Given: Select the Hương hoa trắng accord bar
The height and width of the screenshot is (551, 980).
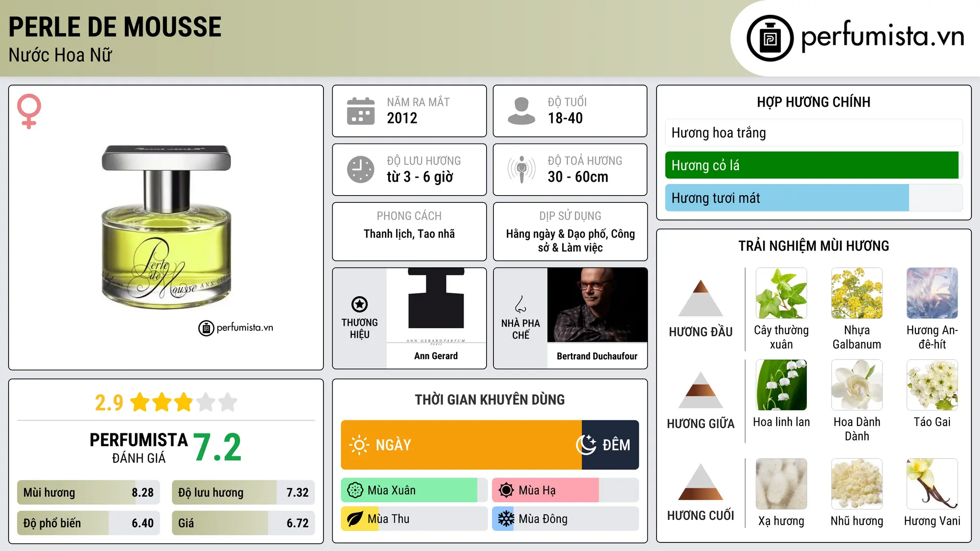Looking at the screenshot, I should pyautogui.click(x=814, y=132).
